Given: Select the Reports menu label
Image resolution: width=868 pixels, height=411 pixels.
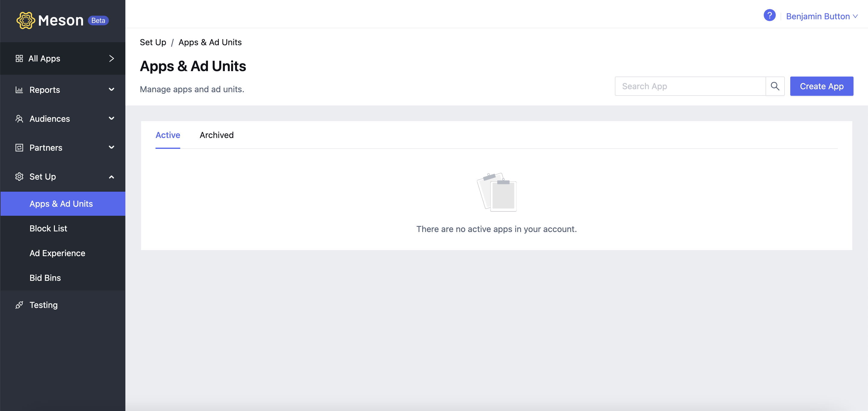Looking at the screenshot, I should tap(45, 90).
